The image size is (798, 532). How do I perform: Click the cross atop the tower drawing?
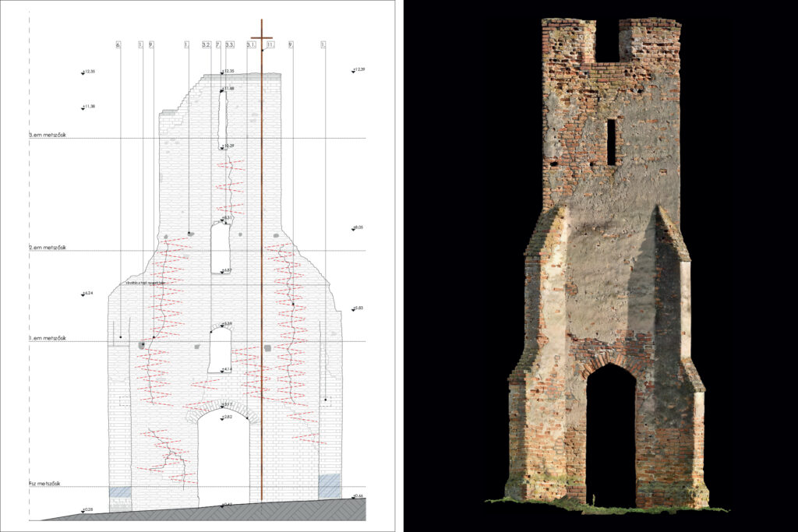click(x=262, y=36)
